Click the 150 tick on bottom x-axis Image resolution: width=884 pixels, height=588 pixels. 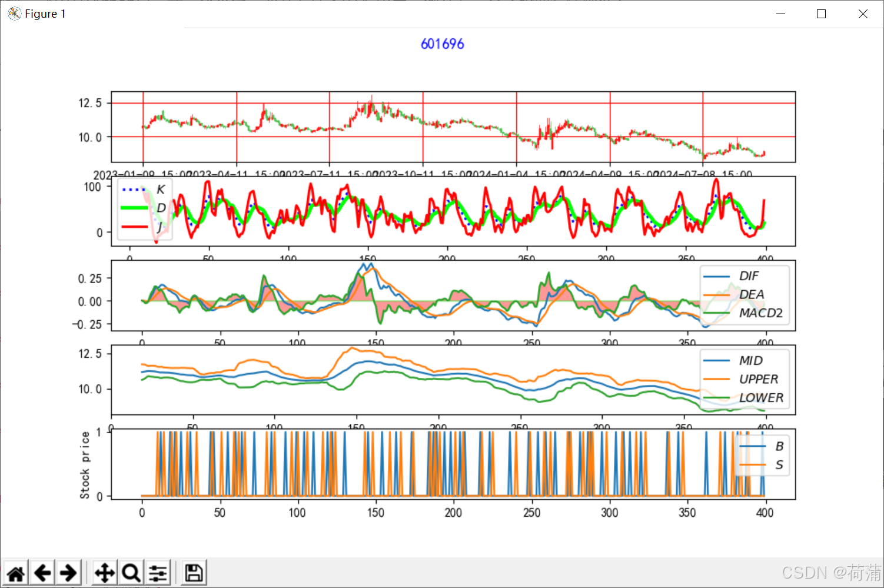click(375, 513)
